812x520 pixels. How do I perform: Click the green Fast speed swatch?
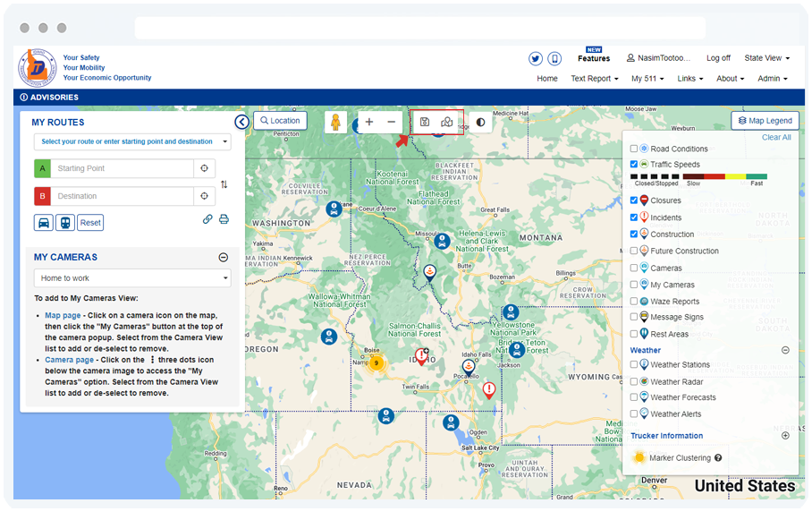tap(757, 177)
